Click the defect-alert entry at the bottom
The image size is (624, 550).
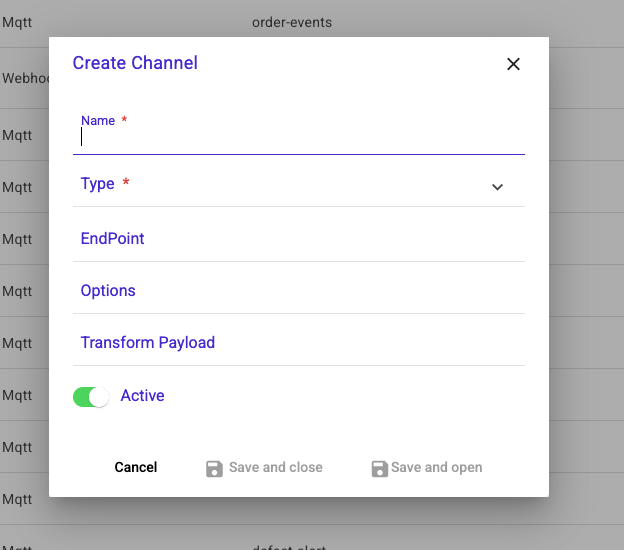point(290,546)
